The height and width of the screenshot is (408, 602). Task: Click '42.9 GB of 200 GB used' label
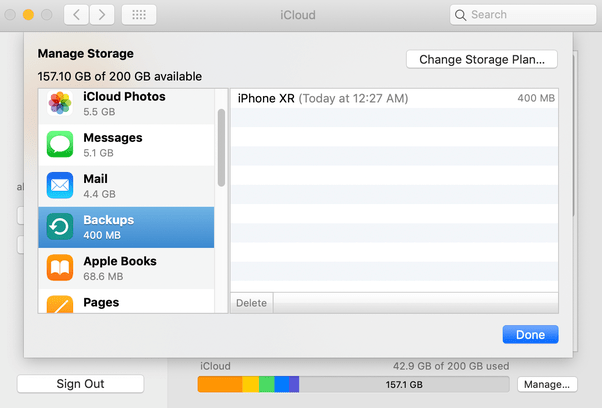(451, 366)
